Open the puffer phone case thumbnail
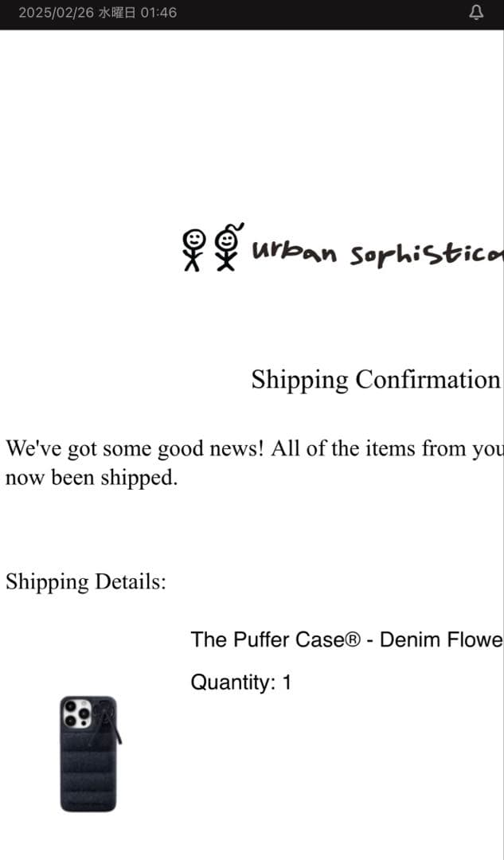This screenshot has height=860, width=504. coord(88,754)
